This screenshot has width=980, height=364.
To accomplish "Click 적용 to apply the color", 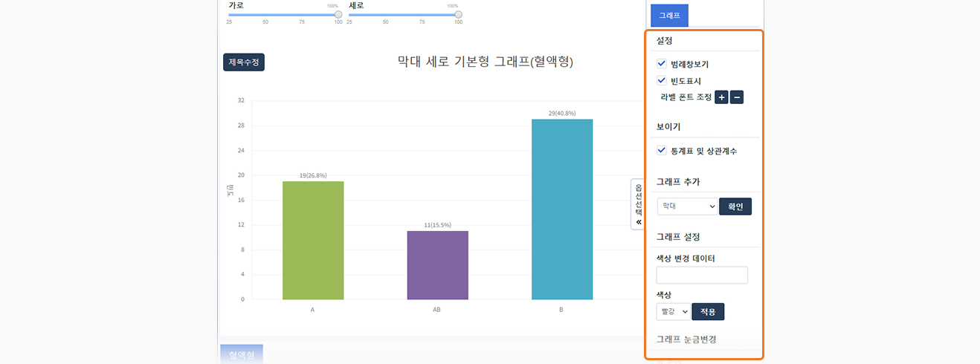I will [x=707, y=311].
